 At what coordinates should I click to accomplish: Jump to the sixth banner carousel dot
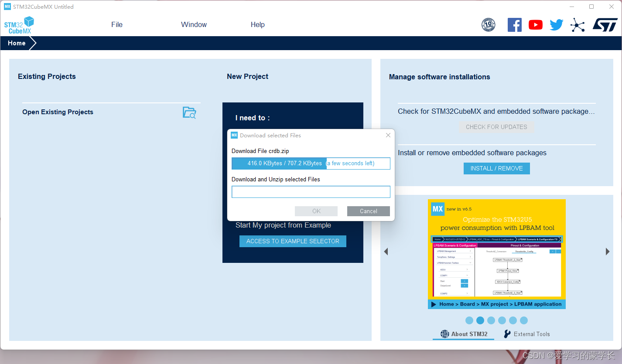tap(524, 320)
